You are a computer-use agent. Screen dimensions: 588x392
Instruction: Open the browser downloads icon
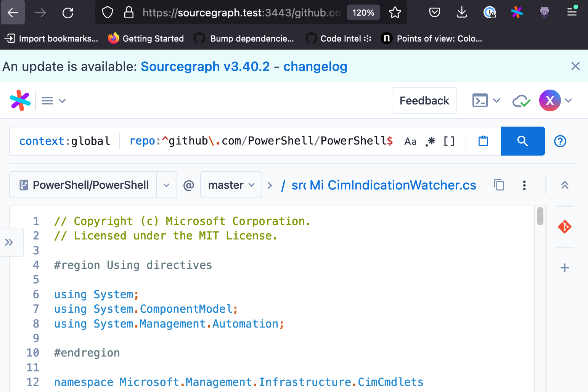click(462, 13)
